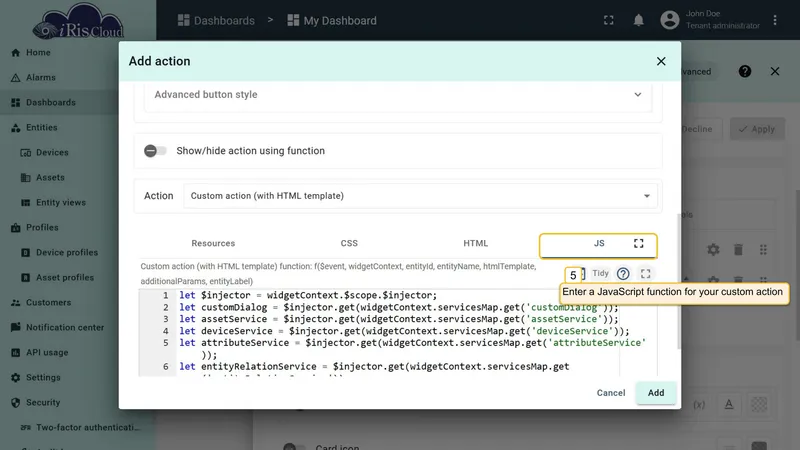Click Dashboards breadcrumb link
This screenshot has height=450, width=800.
pyautogui.click(x=216, y=20)
